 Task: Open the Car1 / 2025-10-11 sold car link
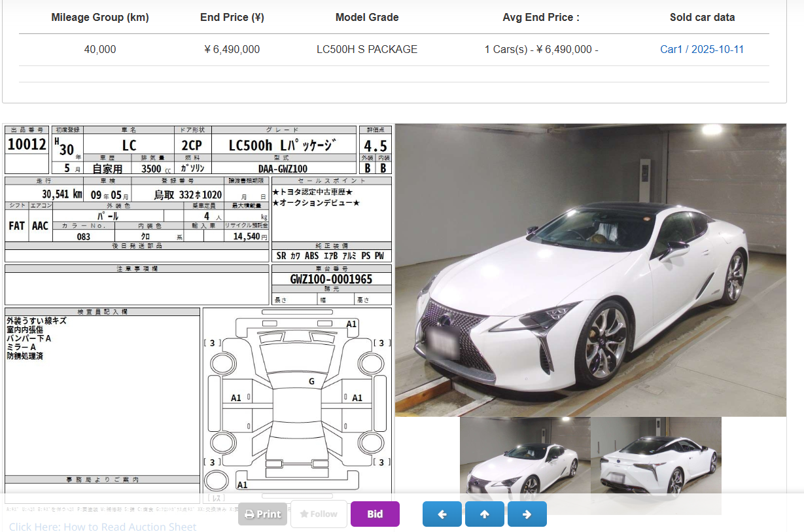pyautogui.click(x=702, y=49)
